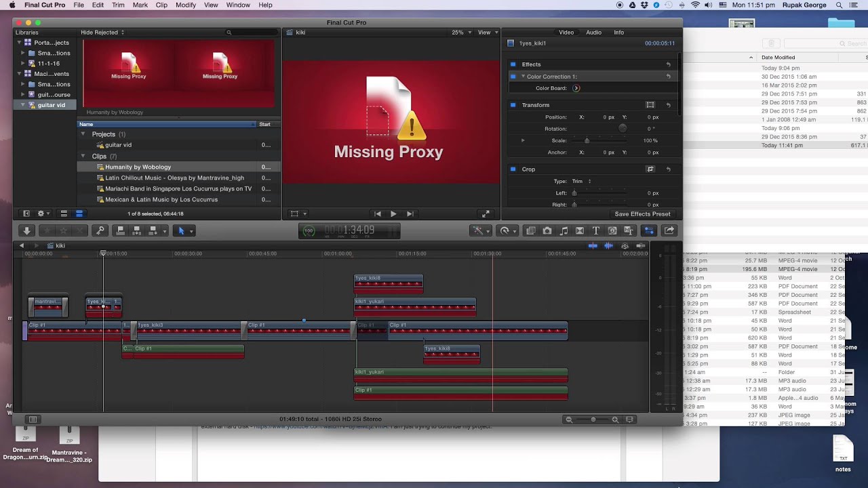Switch browser to filmstrip view

64,213
